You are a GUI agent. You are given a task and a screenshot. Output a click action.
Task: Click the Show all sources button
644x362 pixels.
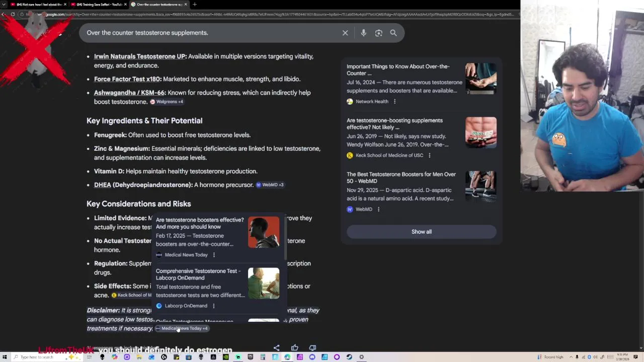(422, 232)
